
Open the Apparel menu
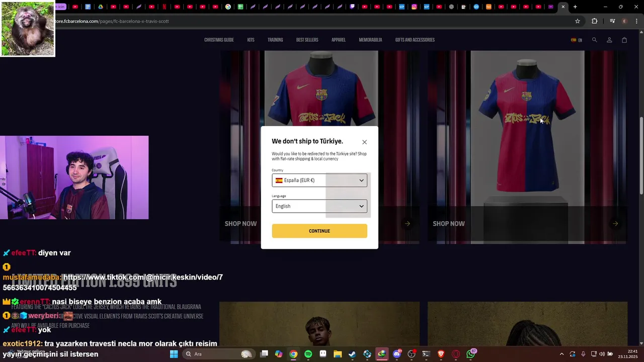click(x=339, y=40)
